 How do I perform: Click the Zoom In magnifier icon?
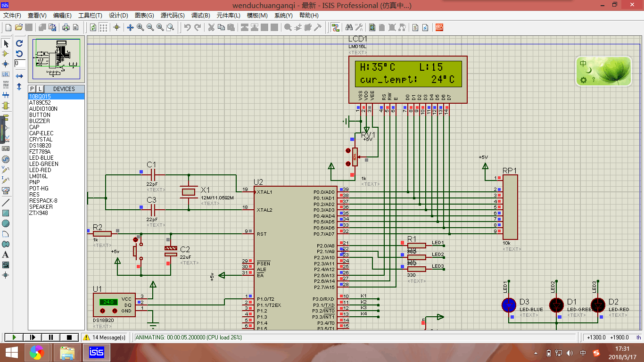coord(140,27)
